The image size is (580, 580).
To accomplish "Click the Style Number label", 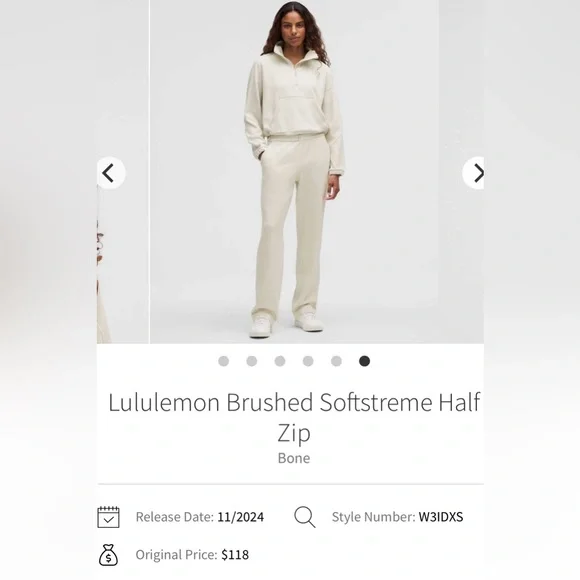I will (374, 517).
